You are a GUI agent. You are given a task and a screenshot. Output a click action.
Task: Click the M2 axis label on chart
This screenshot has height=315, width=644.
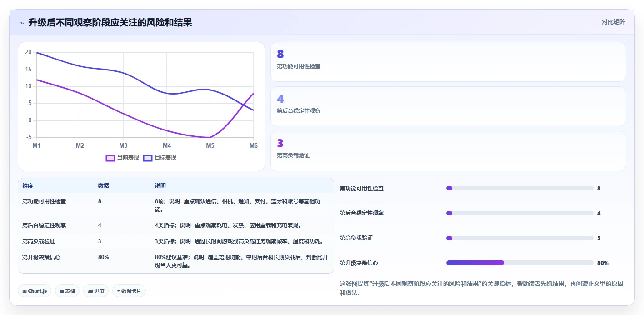click(80, 145)
